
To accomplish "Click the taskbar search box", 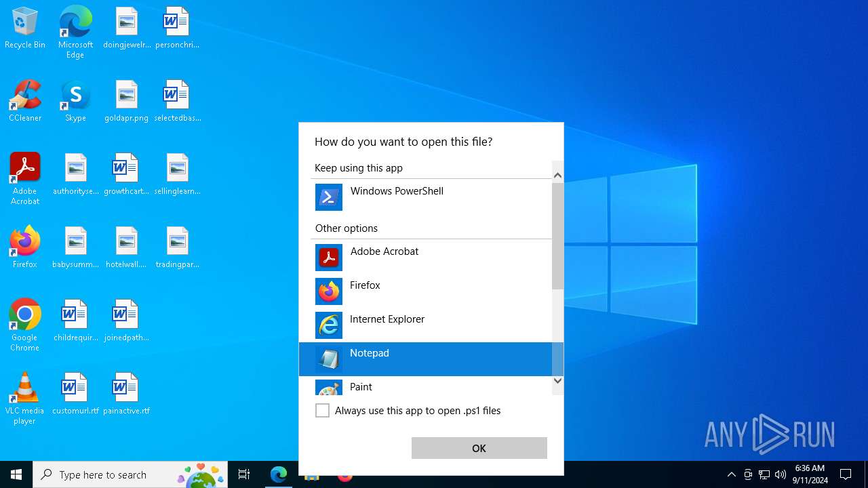I will point(132,474).
